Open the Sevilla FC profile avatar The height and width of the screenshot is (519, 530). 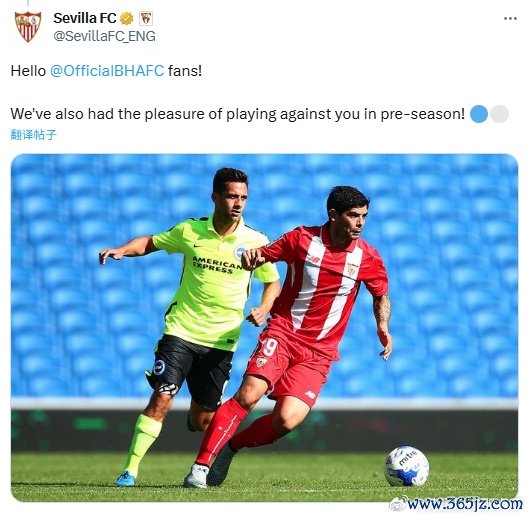(28, 26)
